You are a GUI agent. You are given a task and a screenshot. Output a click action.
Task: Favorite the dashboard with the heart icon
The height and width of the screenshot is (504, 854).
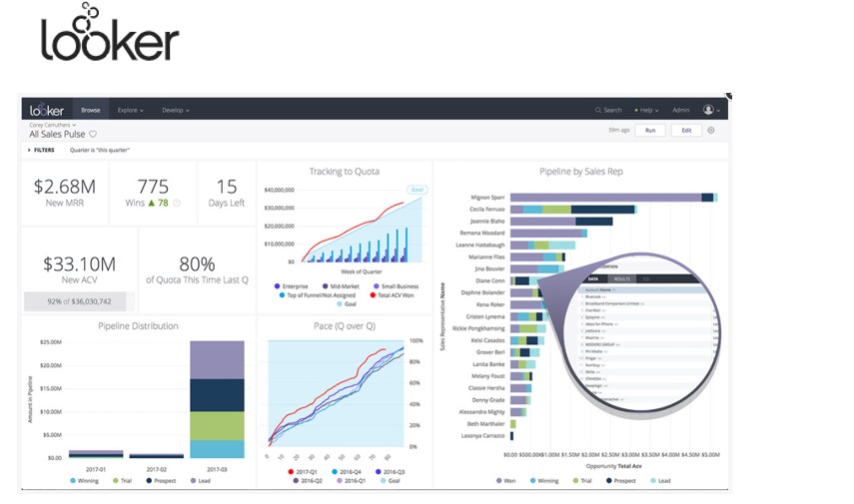pyautogui.click(x=93, y=134)
